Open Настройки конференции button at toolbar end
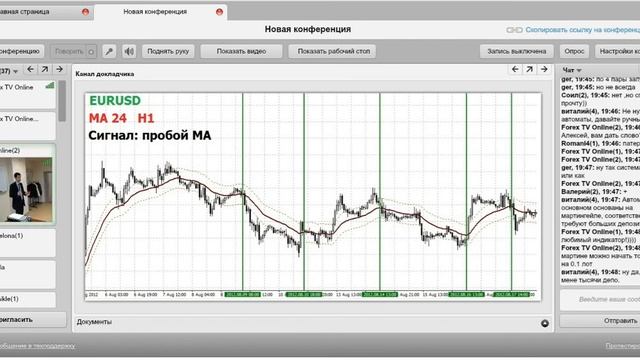This screenshot has width=640, height=360. [617, 51]
